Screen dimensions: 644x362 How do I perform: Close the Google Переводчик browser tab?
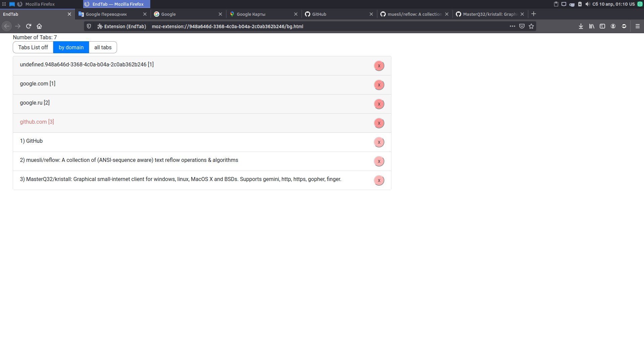[145, 14]
